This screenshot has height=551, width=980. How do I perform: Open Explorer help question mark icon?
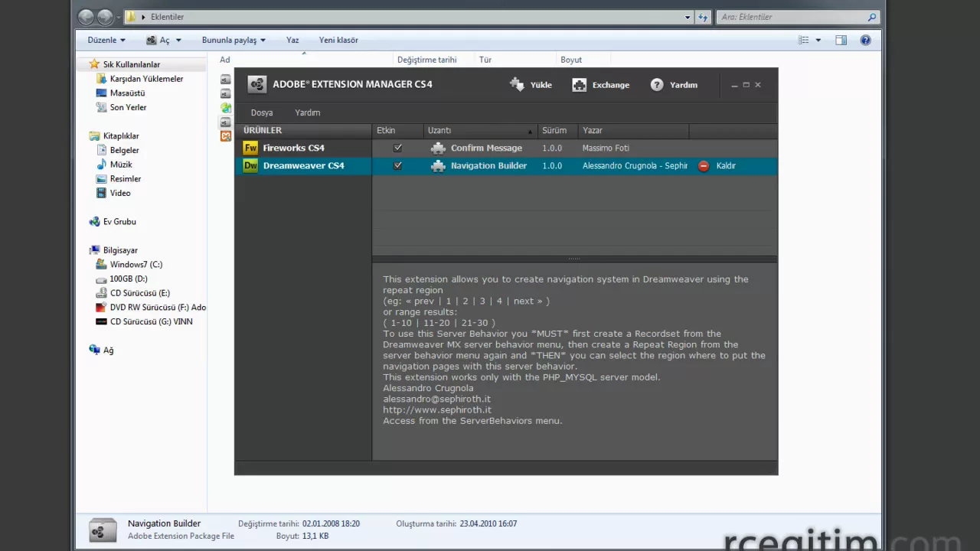click(866, 40)
